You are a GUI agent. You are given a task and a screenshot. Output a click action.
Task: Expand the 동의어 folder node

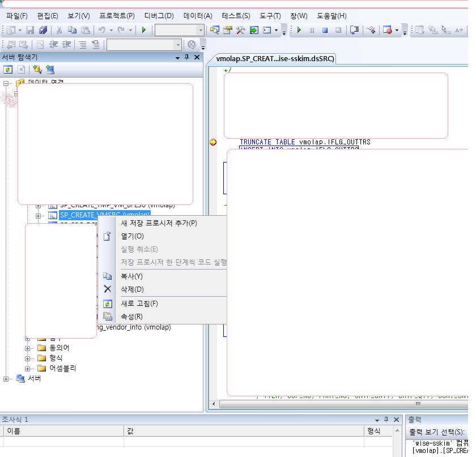[27, 348]
